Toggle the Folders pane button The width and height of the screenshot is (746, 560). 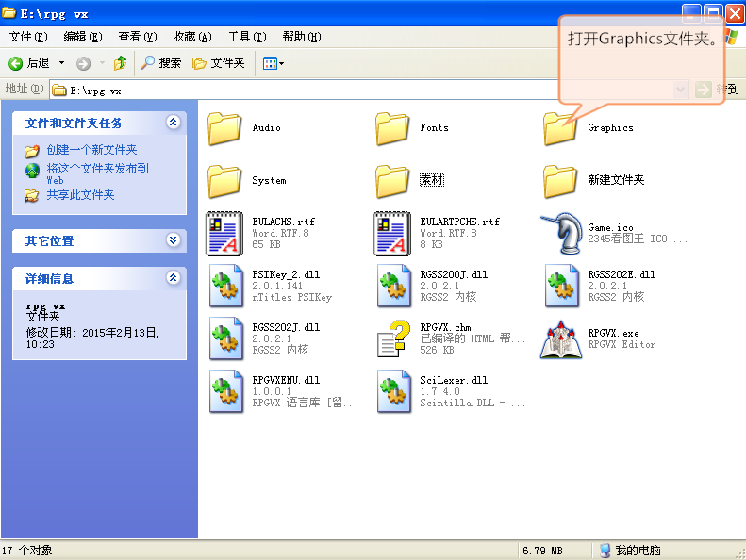tap(219, 63)
